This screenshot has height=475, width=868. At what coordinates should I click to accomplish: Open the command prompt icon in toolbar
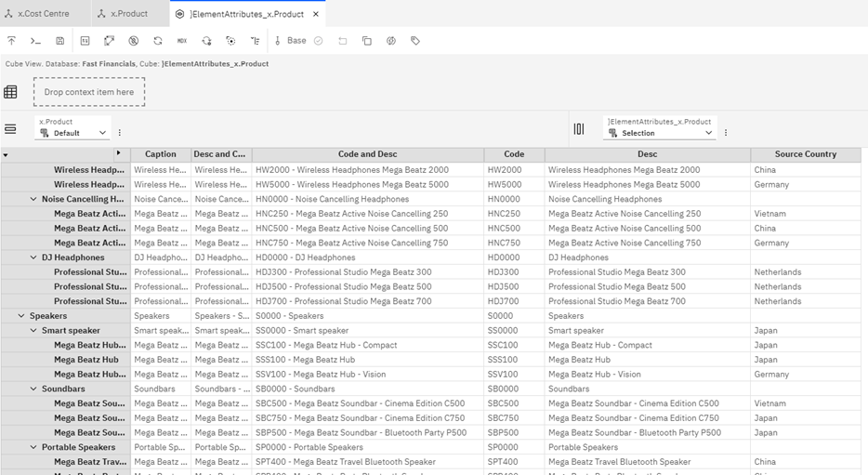(35, 40)
